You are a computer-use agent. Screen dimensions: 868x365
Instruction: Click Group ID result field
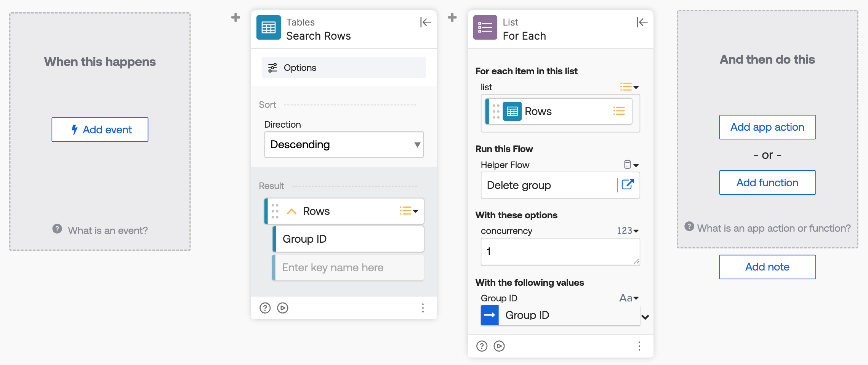coord(348,239)
